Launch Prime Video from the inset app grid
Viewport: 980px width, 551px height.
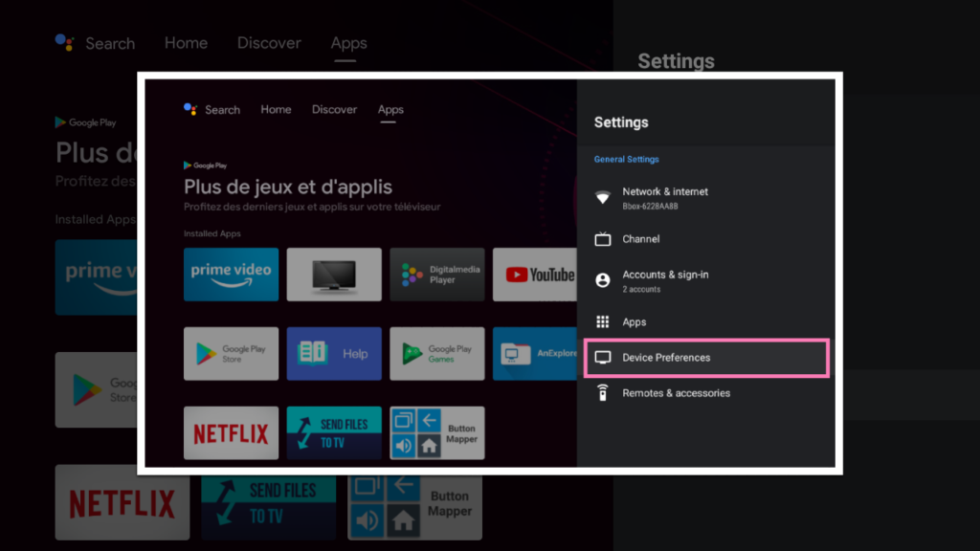(x=232, y=275)
